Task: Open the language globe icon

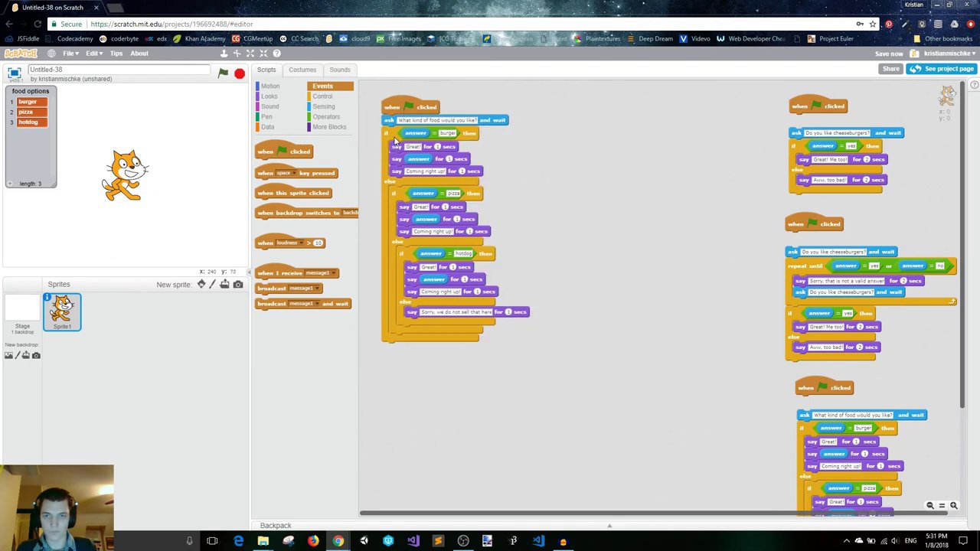Action: point(51,54)
